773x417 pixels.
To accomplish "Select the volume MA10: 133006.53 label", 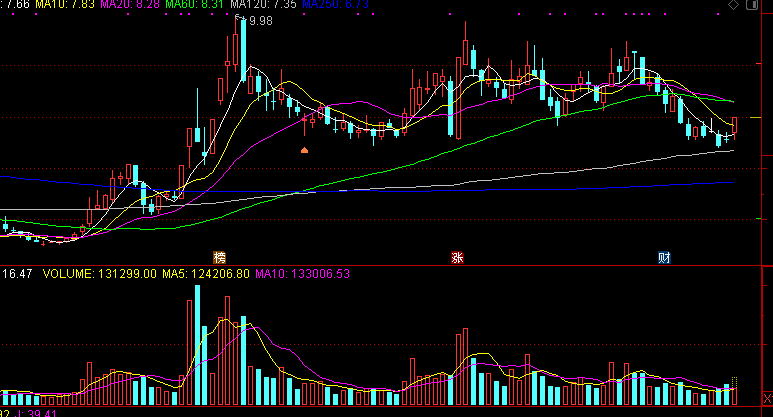I will (302, 274).
